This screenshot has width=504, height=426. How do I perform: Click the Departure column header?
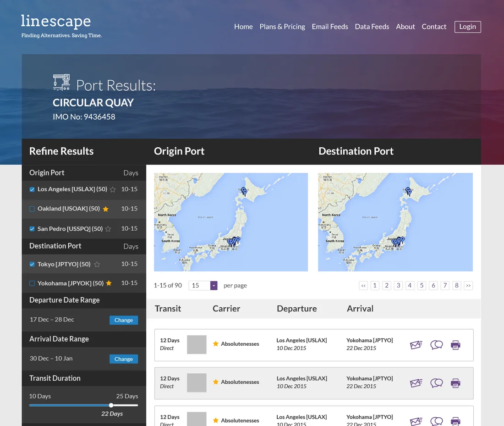(x=297, y=309)
